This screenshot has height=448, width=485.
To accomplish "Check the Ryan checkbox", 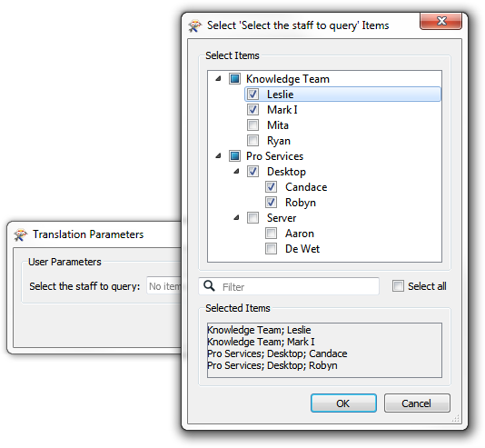I will tap(252, 141).
